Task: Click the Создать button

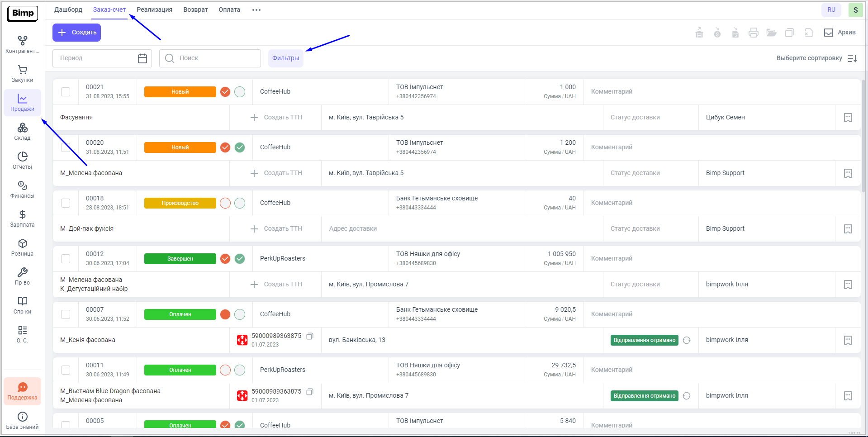Action: 76,33
